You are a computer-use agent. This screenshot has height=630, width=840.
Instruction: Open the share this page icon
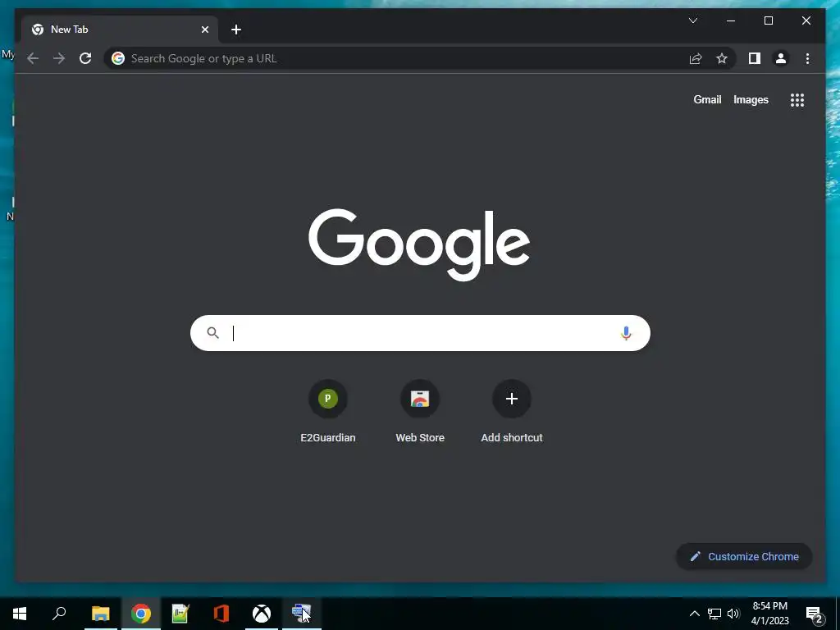click(x=696, y=58)
